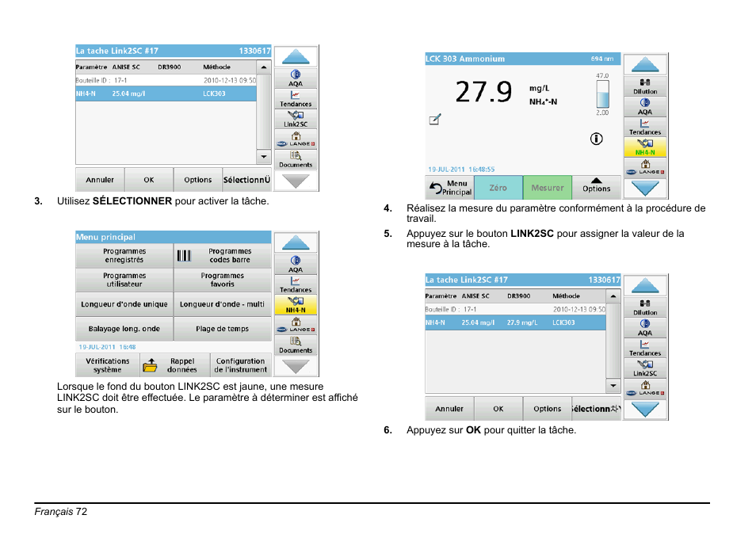
Task: Open Tendances icon in task screen showing 27.9 mg/L
Action: tap(645, 348)
